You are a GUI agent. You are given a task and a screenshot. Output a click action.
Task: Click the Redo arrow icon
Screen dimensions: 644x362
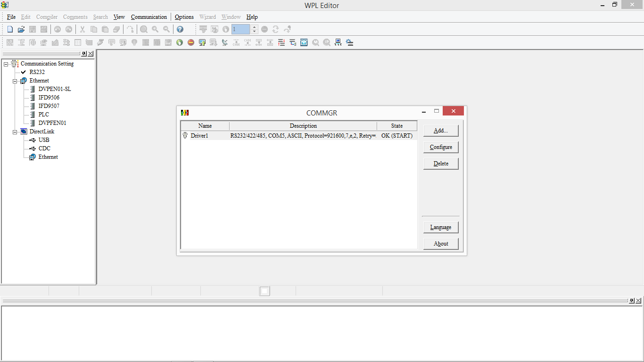point(69,29)
